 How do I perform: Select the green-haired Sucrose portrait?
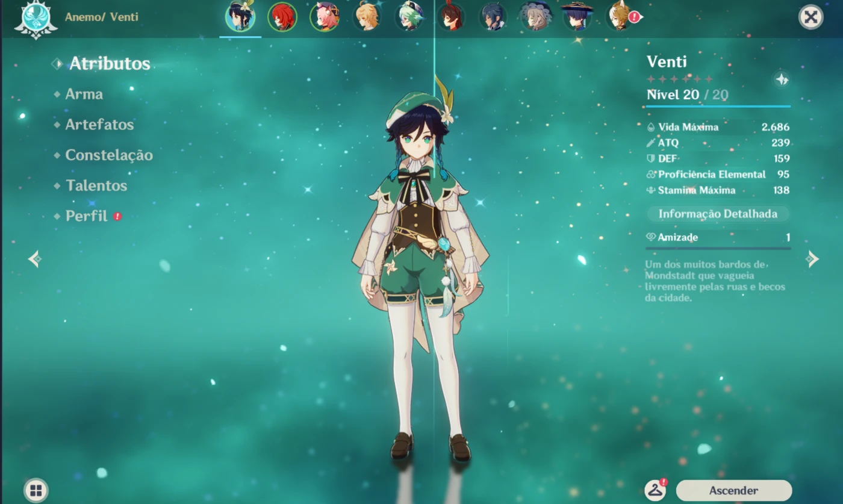click(409, 17)
